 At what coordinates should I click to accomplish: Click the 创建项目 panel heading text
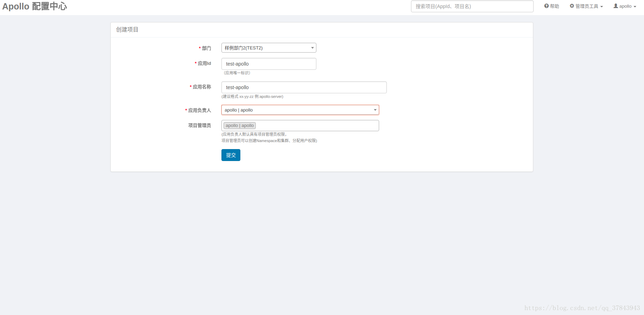pos(127,30)
